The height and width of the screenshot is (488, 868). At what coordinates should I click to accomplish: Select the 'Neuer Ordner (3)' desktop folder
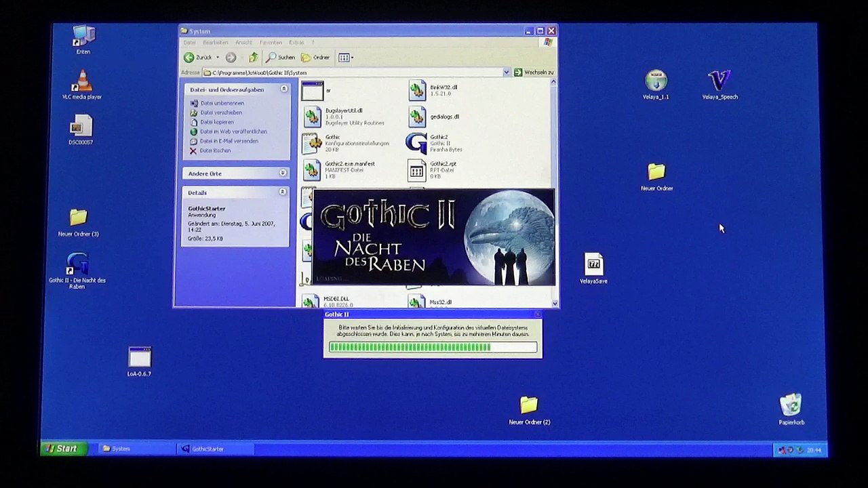79,222
